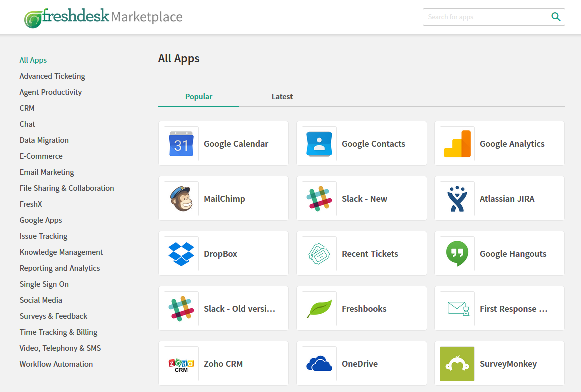Click the SurveyMonkey icon
Viewport: 581px width, 392px height.
tap(457, 364)
